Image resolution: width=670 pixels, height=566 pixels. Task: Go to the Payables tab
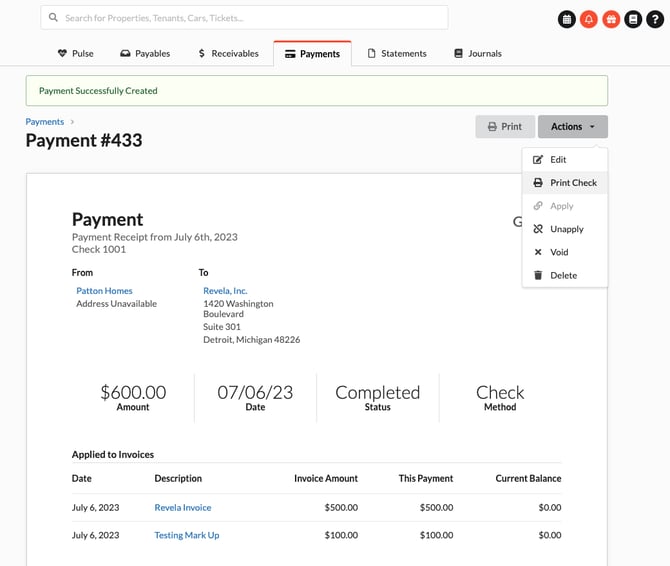pos(145,54)
